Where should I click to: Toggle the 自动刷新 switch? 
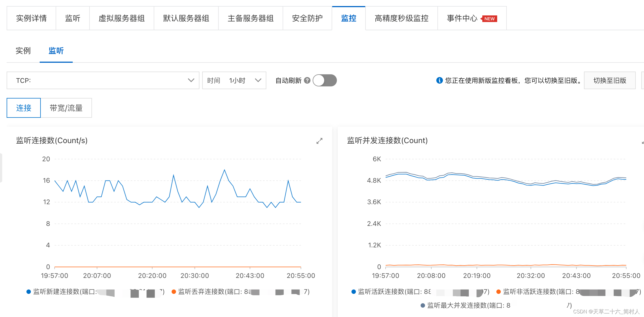click(325, 80)
